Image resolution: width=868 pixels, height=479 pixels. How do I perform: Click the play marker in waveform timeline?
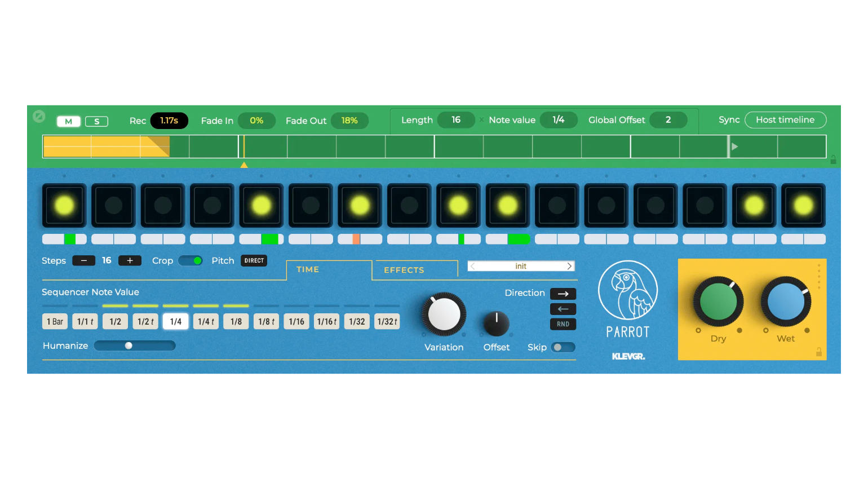click(734, 147)
